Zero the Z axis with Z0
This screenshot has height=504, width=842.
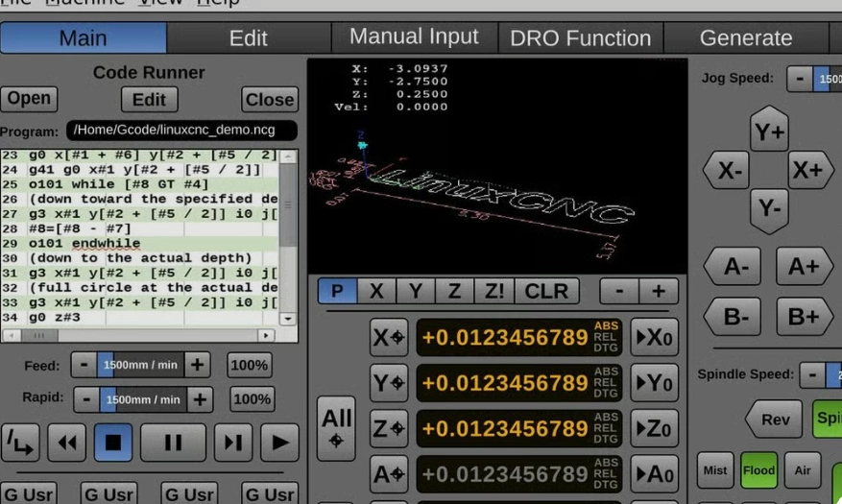[655, 429]
